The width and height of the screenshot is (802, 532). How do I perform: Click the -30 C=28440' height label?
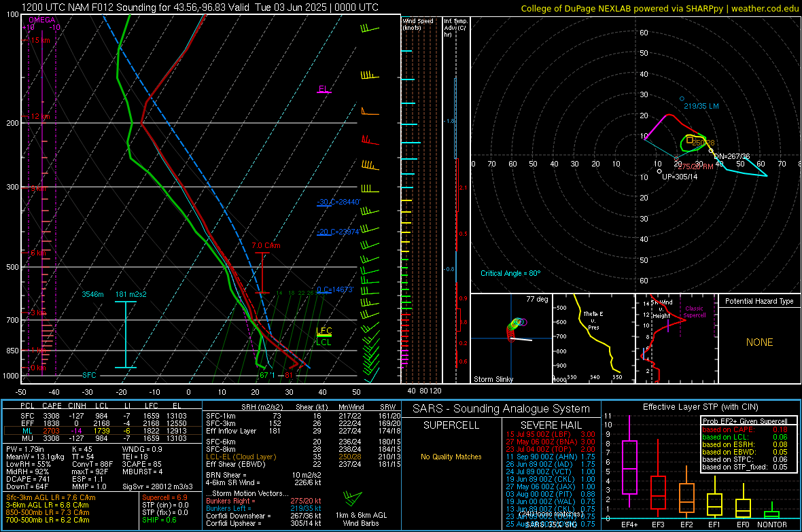point(338,202)
